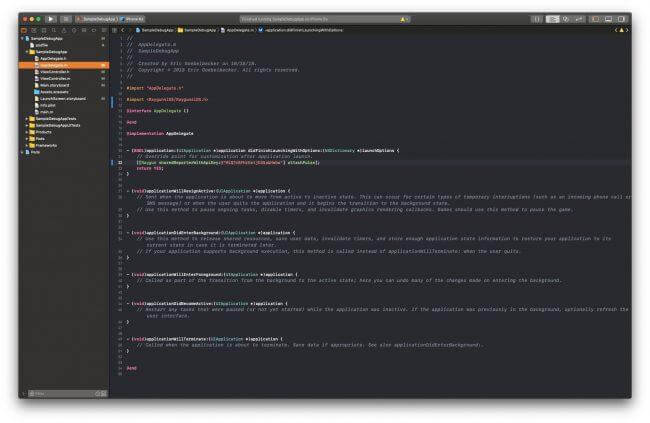
Task: Toggle the Inspectors panel visibility
Action: pyautogui.click(x=621, y=19)
